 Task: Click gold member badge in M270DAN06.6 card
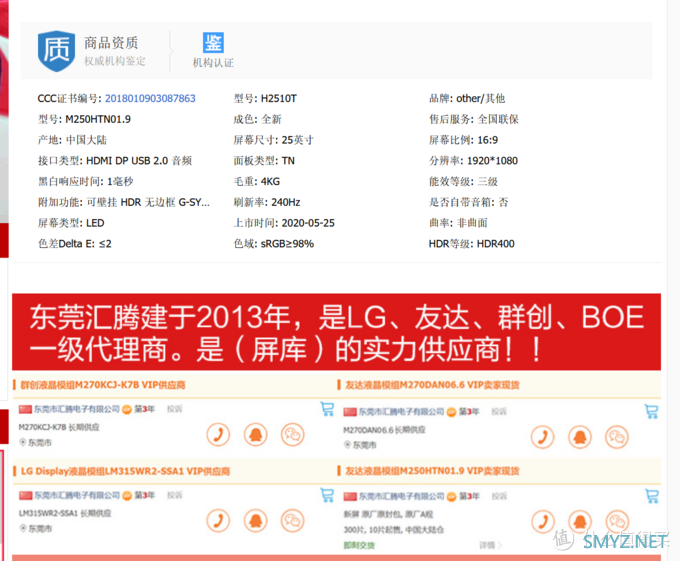[x=451, y=411]
